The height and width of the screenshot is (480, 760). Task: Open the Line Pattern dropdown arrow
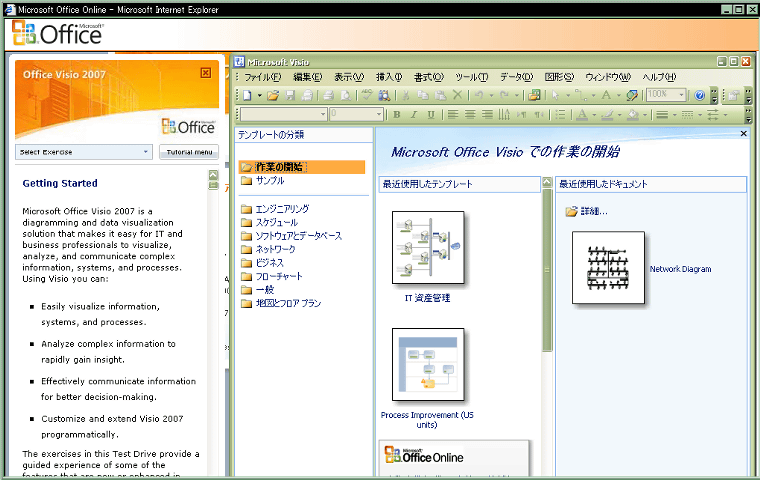700,115
